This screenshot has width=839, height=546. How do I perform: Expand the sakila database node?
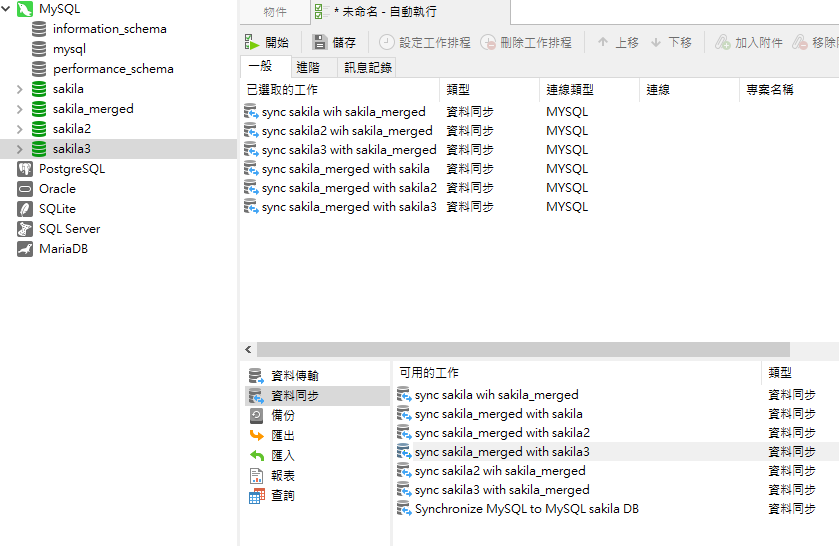tap(19, 89)
